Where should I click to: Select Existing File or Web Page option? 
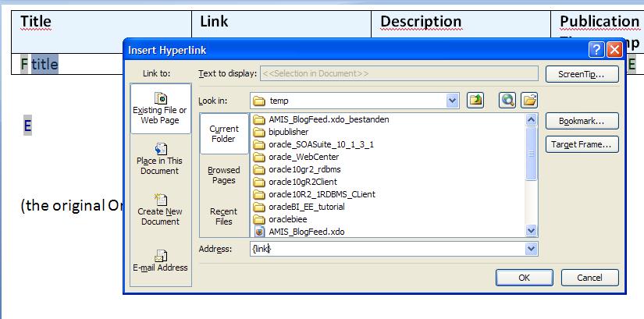pyautogui.click(x=160, y=108)
